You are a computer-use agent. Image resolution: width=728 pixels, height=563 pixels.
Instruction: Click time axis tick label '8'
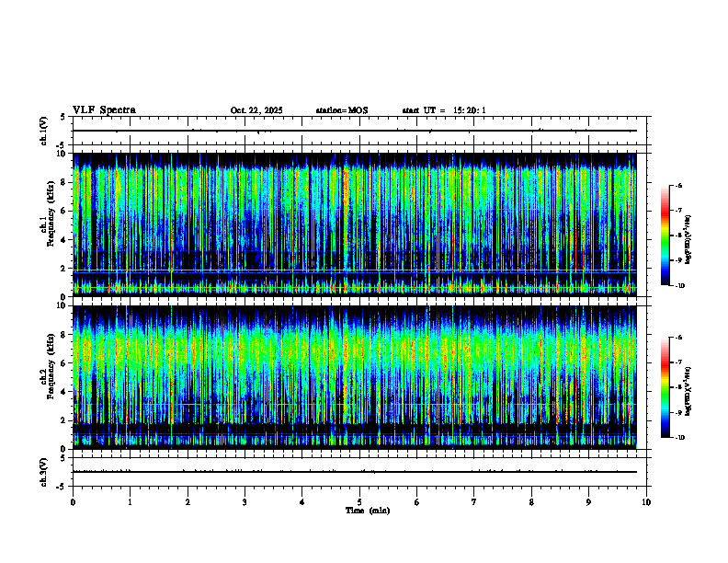[531, 502]
